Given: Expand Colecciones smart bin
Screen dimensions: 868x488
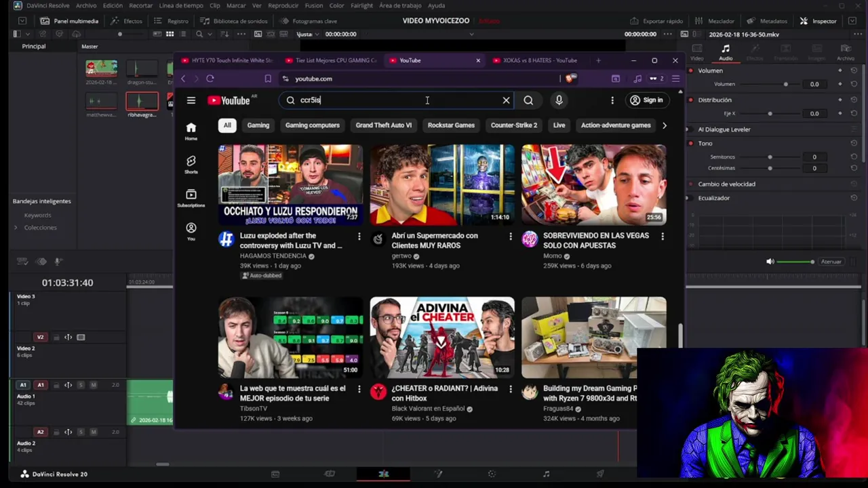Looking at the screenshot, I should (x=16, y=227).
